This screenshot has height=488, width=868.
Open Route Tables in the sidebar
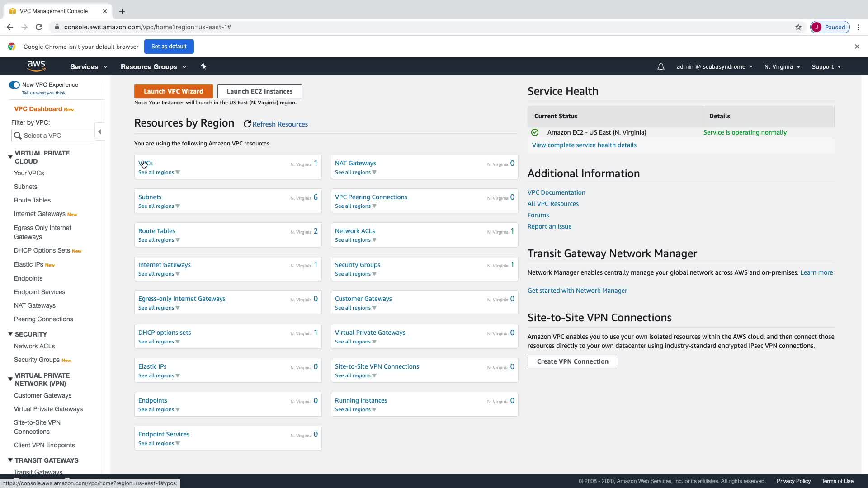(x=32, y=200)
